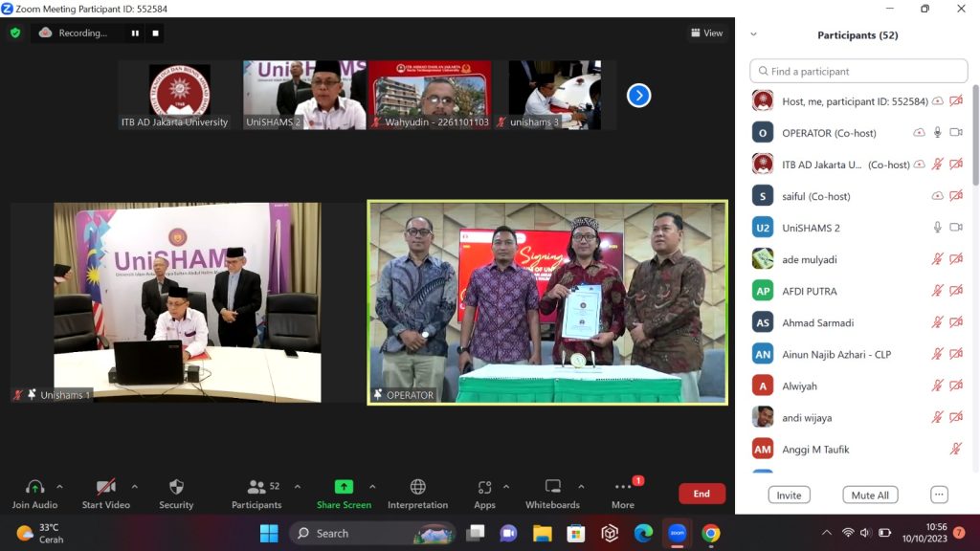Click Anggi M Taufik's muted microphone icon
980x551 pixels.
956,449
